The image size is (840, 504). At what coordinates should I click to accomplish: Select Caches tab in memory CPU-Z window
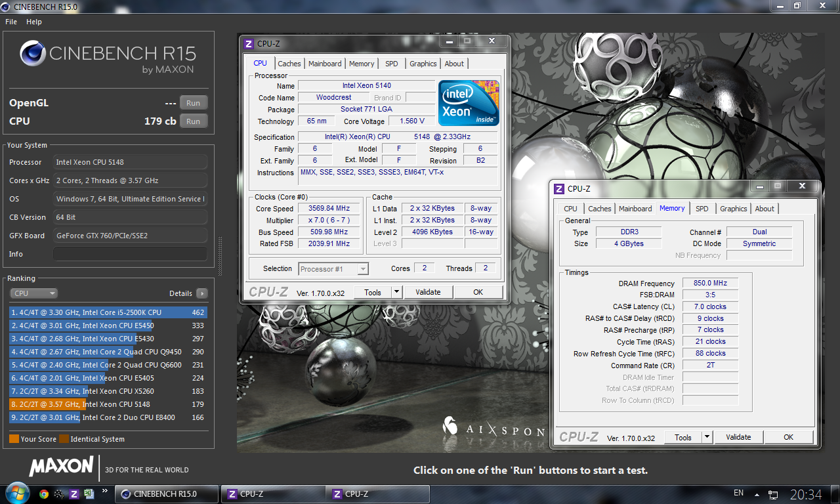pos(599,209)
